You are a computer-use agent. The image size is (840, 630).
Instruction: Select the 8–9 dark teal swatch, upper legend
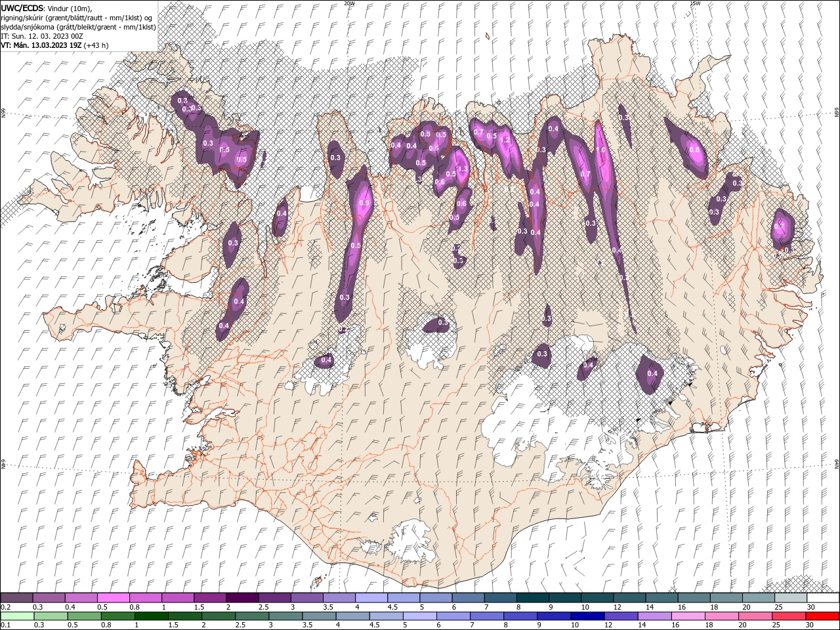pos(532,598)
